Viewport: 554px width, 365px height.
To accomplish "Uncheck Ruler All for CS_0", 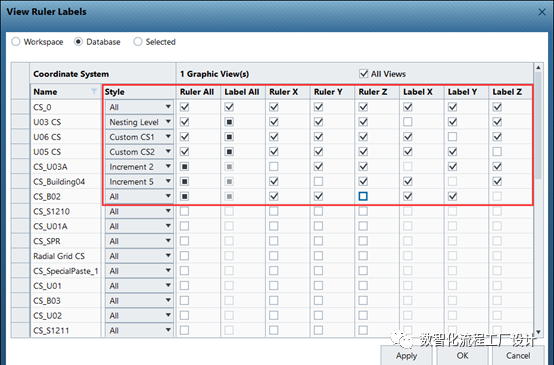I will coord(184,107).
